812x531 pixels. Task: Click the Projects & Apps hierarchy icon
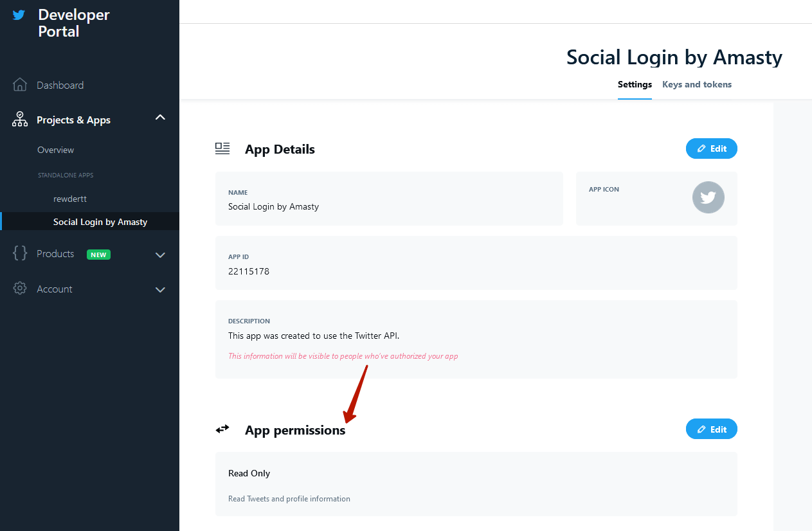click(x=20, y=120)
